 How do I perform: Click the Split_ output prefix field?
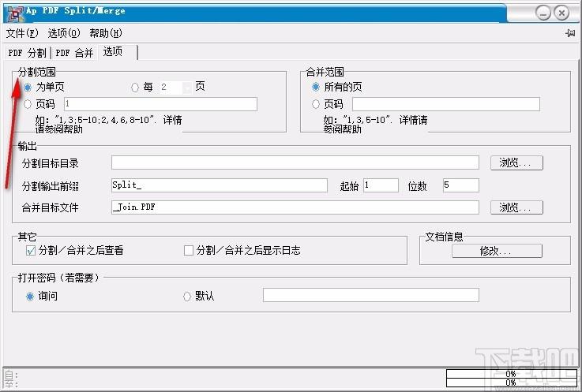pyautogui.click(x=220, y=185)
